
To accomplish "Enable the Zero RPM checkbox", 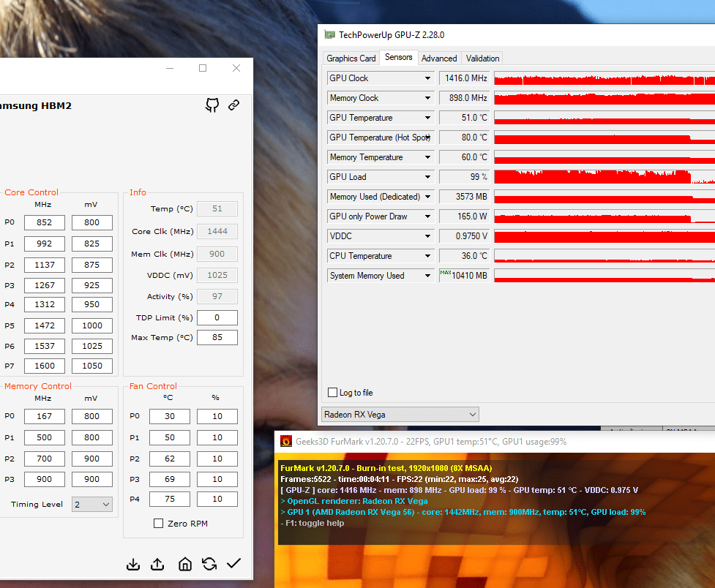I will [158, 523].
